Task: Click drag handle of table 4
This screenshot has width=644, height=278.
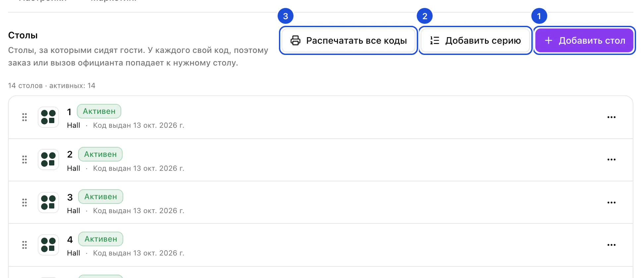Action: [25, 245]
